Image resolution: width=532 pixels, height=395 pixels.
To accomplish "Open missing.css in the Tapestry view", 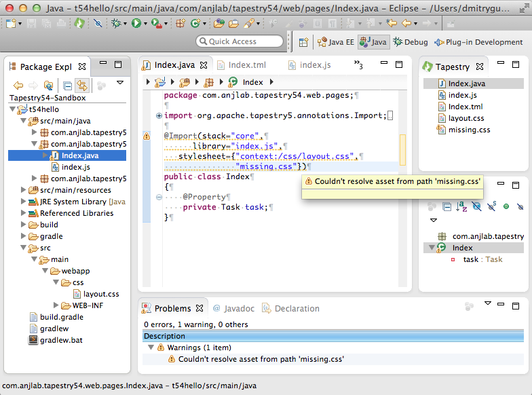I will (x=470, y=130).
